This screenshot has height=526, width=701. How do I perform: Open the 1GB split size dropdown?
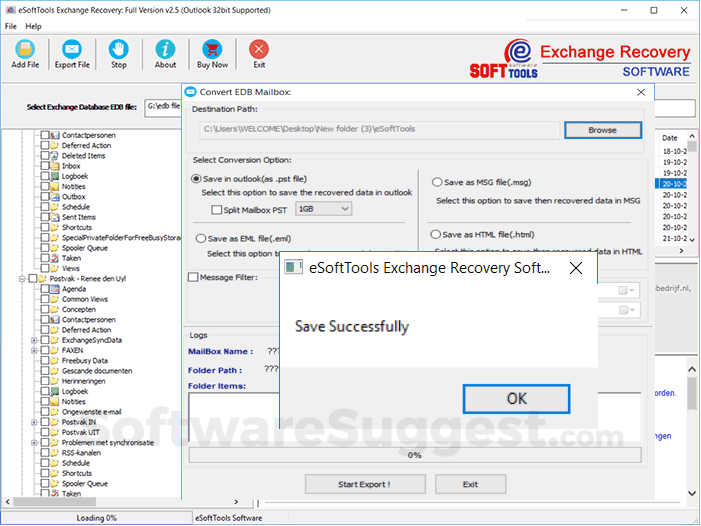click(x=323, y=209)
